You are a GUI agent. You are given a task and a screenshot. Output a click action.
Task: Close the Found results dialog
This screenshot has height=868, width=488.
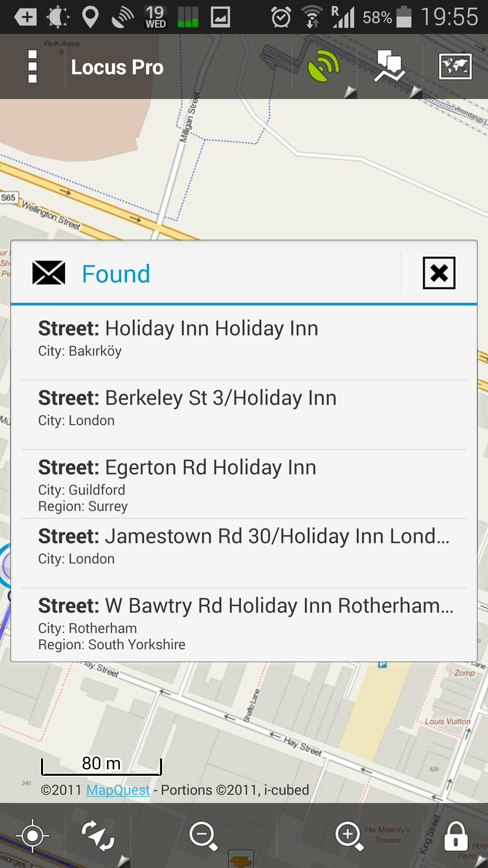439,273
